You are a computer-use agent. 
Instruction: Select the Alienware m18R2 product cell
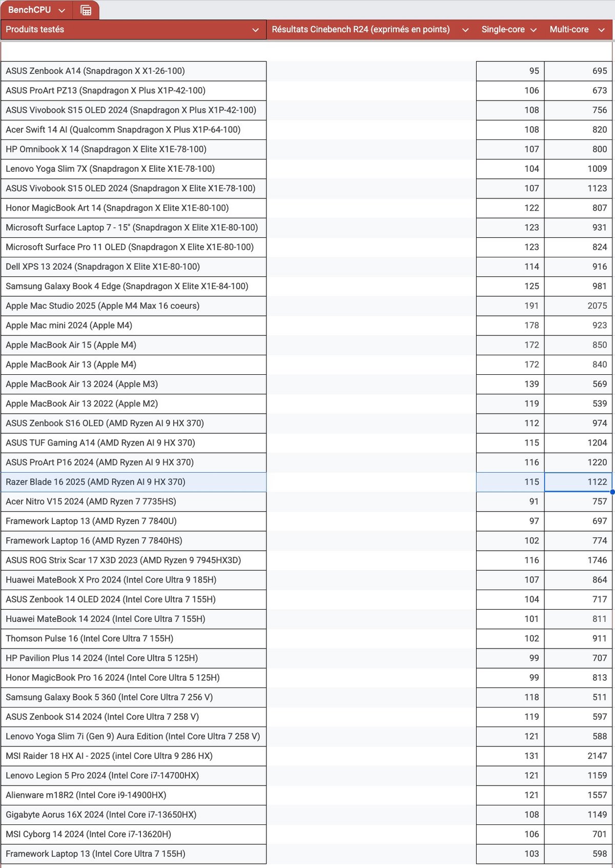(x=133, y=795)
